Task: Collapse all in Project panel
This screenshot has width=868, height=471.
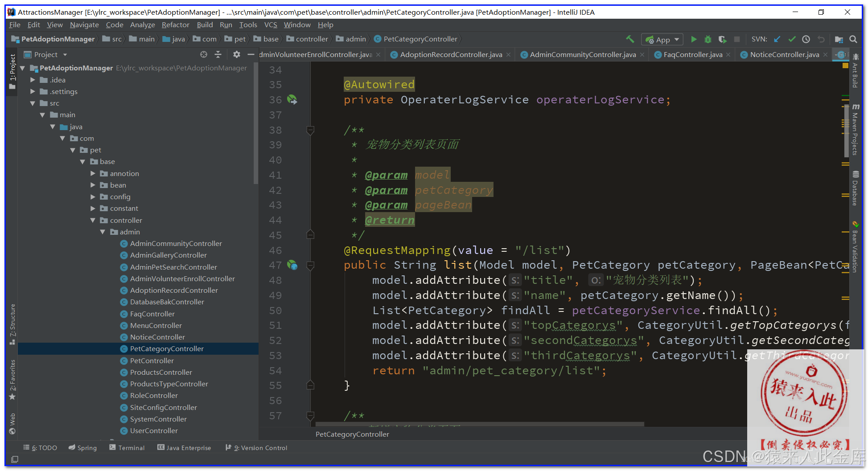Action: 218,54
